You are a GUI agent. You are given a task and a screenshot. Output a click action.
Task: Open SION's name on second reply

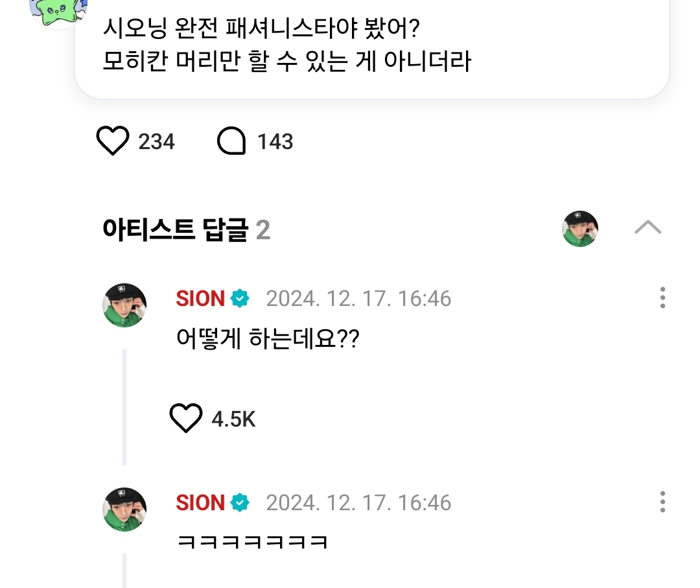[x=200, y=503]
